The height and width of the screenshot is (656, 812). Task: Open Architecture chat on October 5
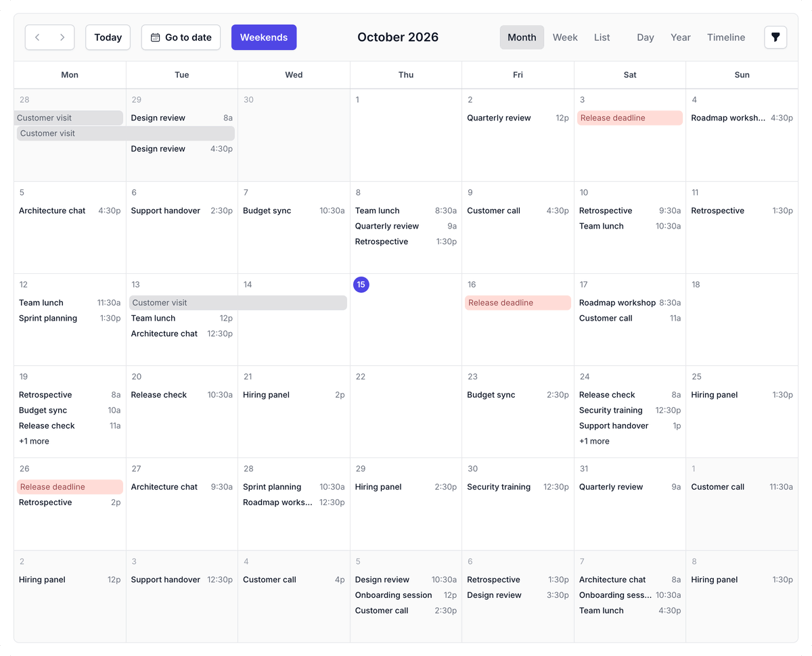click(x=70, y=210)
